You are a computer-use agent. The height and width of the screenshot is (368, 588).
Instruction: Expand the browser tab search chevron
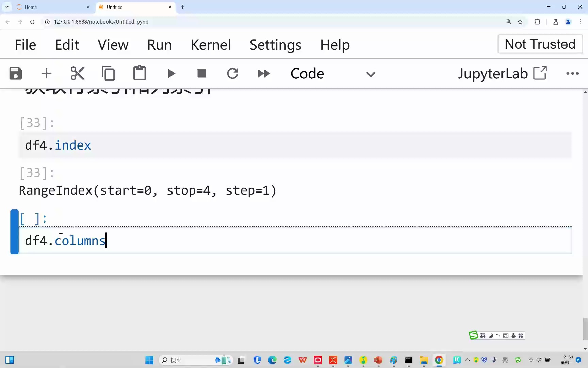coord(7,7)
